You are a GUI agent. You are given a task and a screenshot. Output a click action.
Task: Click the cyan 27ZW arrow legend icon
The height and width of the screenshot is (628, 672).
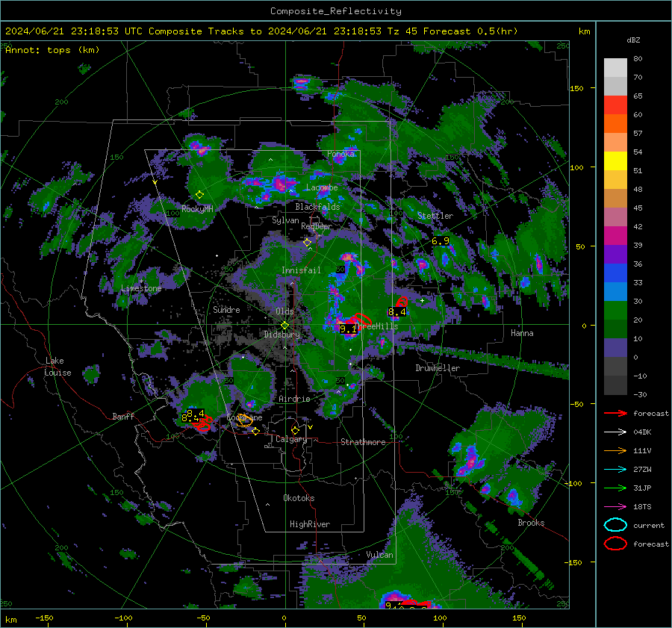click(615, 470)
